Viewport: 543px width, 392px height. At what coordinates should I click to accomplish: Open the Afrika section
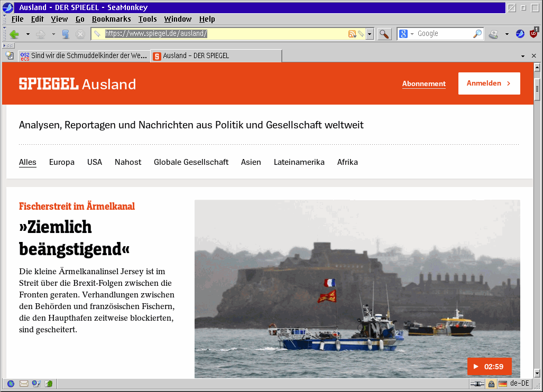tap(347, 162)
